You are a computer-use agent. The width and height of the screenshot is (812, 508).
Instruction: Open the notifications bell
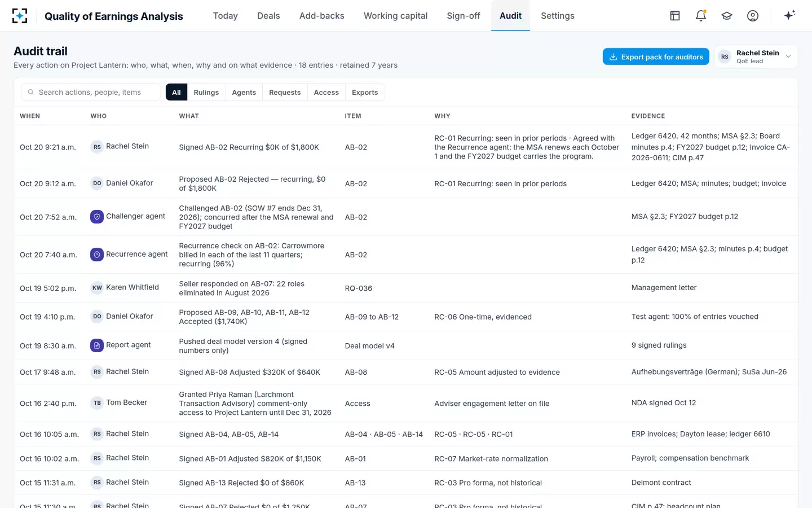701,16
